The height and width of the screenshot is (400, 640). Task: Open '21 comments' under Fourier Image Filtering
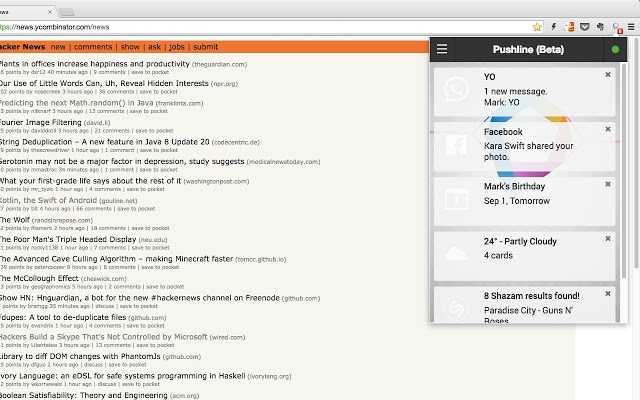coord(112,131)
